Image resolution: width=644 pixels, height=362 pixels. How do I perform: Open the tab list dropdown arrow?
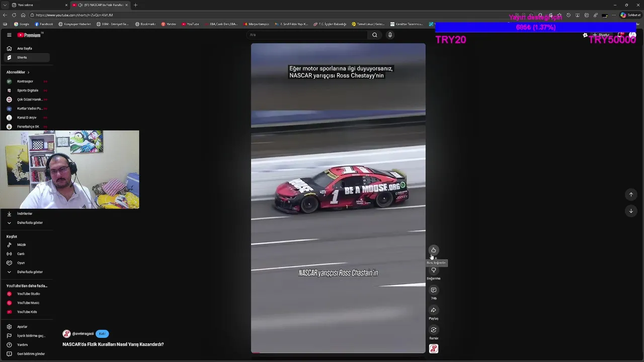click(5, 5)
